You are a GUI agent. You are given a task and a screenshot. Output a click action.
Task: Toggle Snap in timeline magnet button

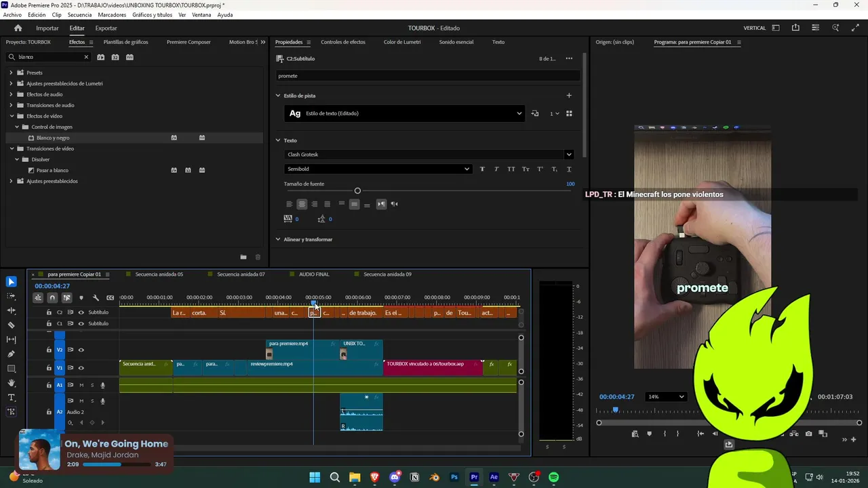point(52,298)
